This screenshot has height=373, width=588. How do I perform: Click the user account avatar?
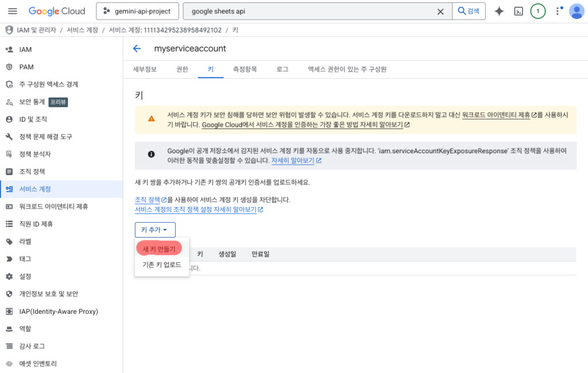pos(576,11)
